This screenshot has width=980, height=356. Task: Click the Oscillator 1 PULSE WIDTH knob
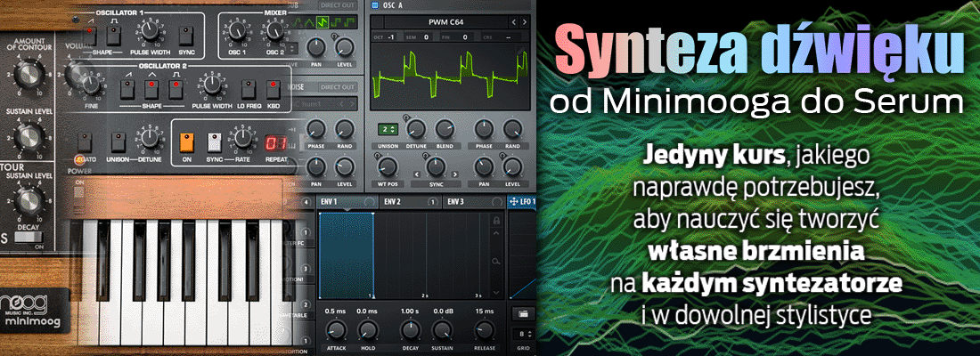149,31
